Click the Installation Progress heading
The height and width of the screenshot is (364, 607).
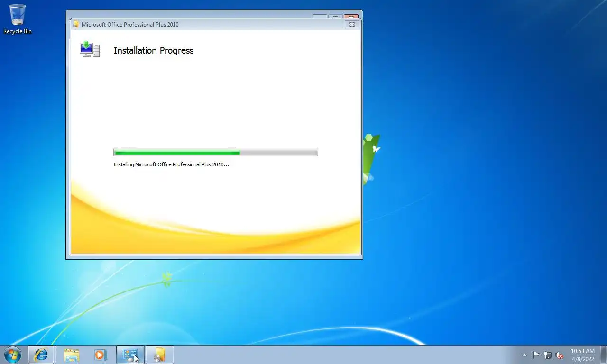[x=154, y=50]
